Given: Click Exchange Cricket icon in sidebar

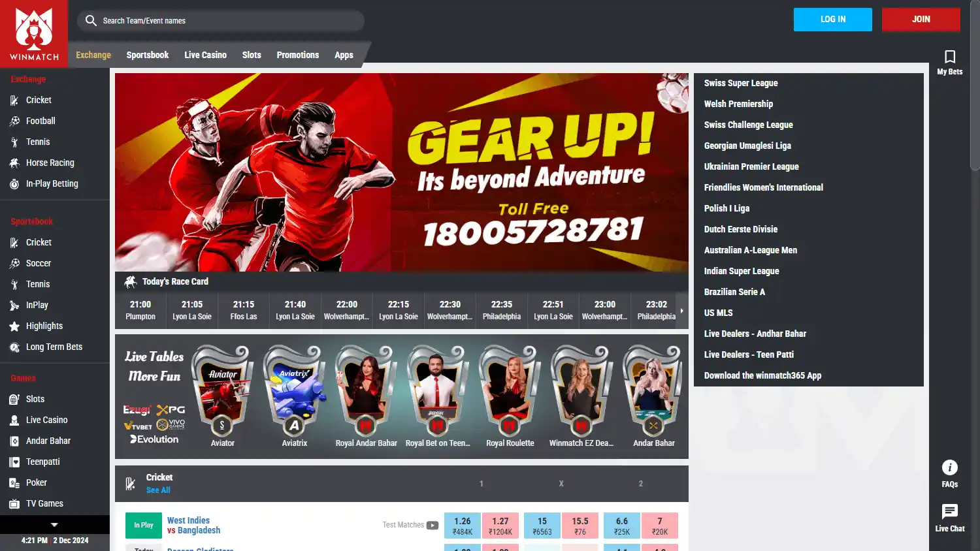Looking at the screenshot, I should (14, 101).
